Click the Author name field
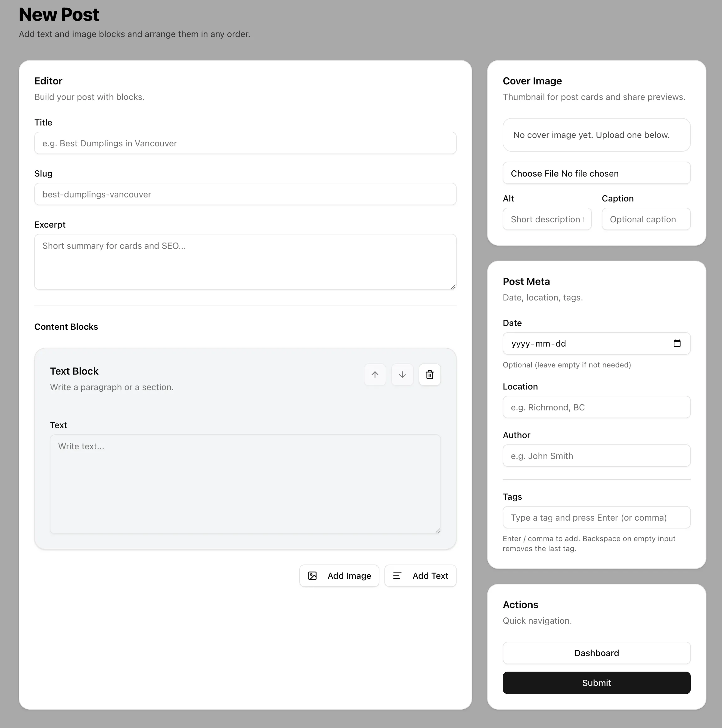The height and width of the screenshot is (728, 722). click(596, 456)
